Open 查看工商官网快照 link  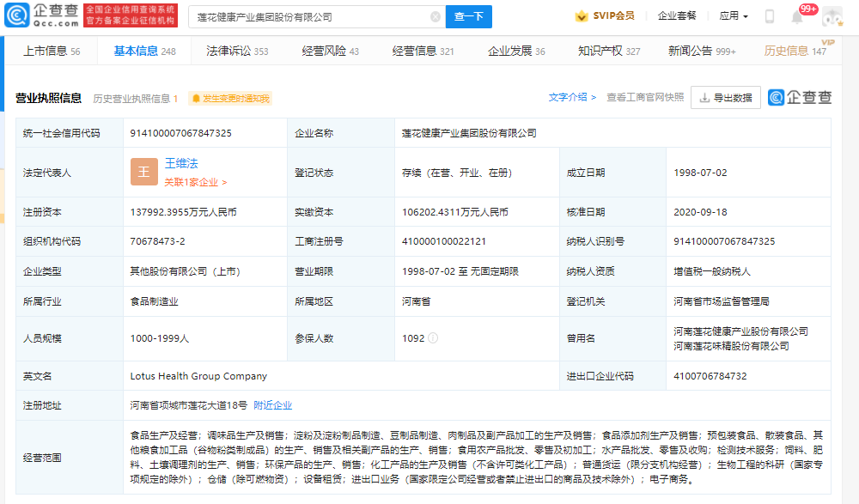645,97
